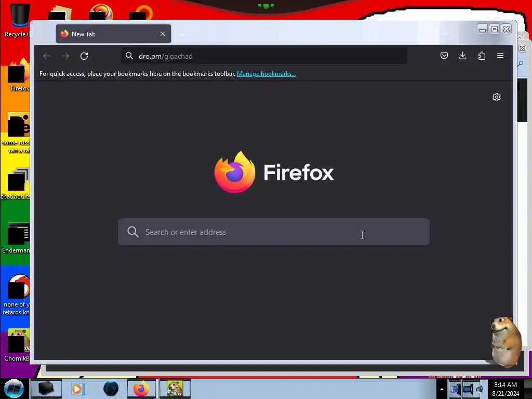
Task: Reload the current page
Action: point(84,56)
